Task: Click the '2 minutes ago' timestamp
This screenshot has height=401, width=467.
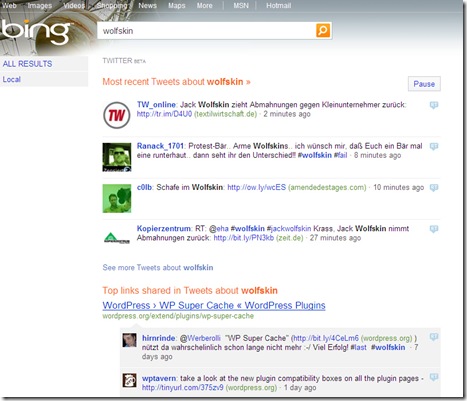Action: click(287, 114)
